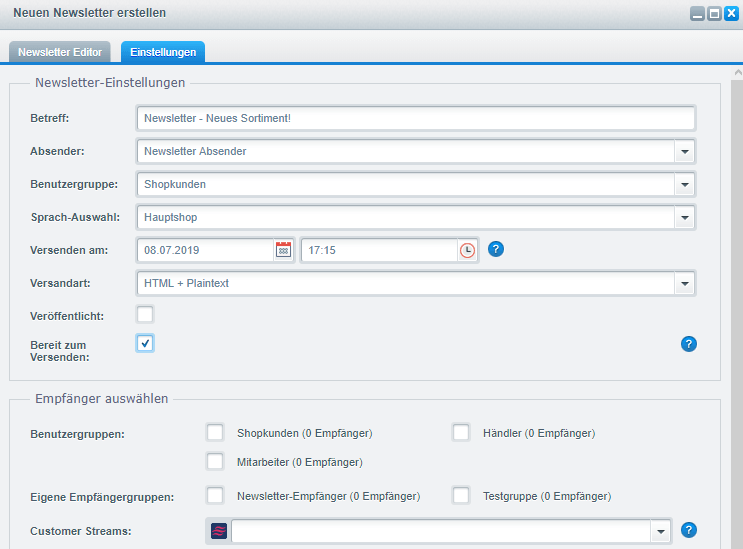The height and width of the screenshot is (549, 743).
Task: Expand the Versandart dropdown
Action: (684, 283)
